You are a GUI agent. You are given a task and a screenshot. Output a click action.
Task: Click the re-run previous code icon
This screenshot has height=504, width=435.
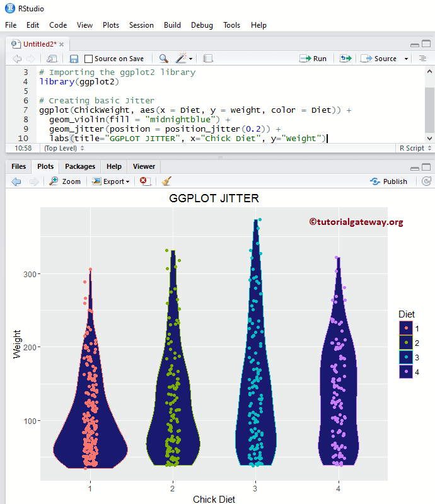[x=345, y=59]
